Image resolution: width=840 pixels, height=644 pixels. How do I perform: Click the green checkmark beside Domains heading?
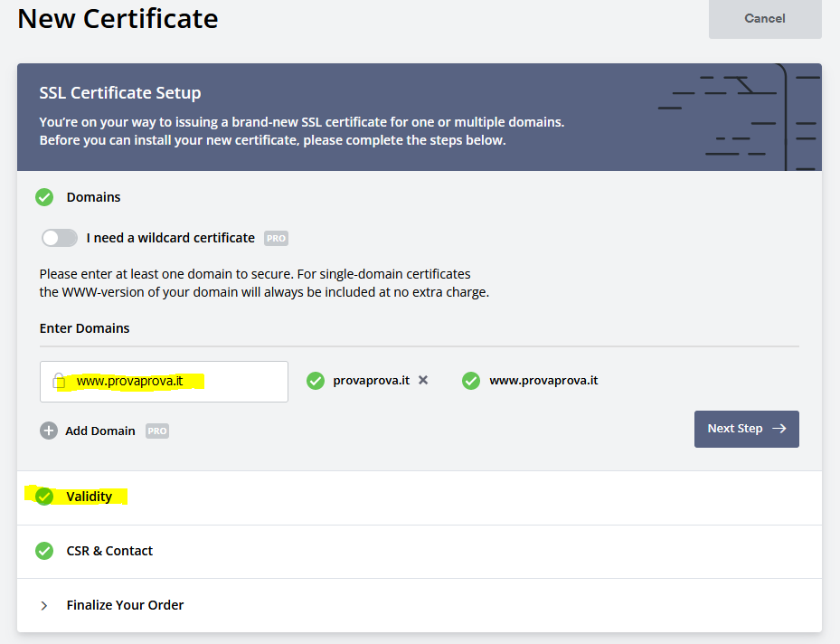pyautogui.click(x=43, y=197)
